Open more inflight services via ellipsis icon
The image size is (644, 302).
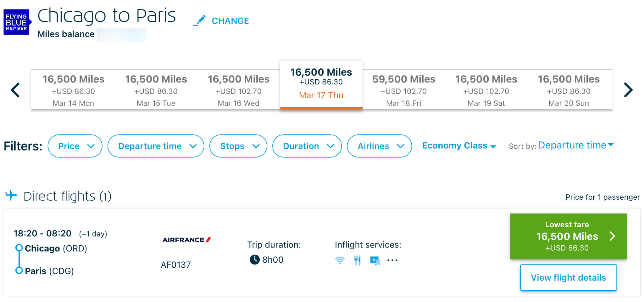coord(392,260)
